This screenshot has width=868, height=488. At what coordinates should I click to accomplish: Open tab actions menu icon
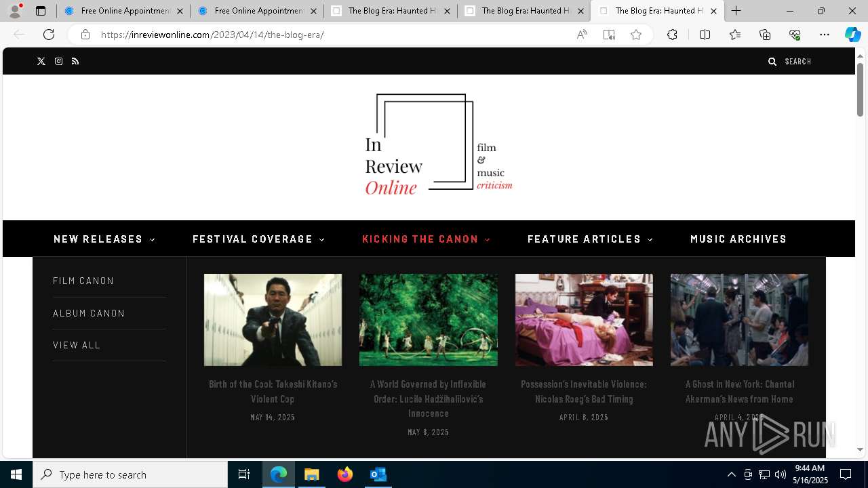(x=41, y=11)
